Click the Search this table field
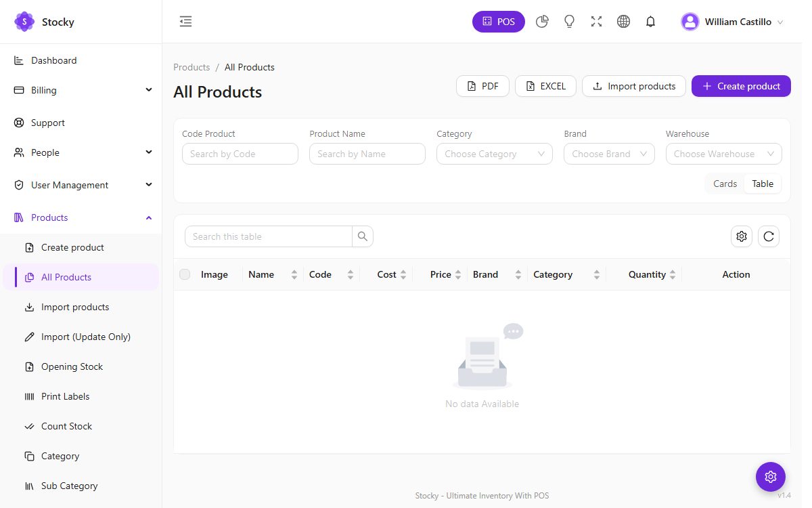The width and height of the screenshot is (812, 508). pyautogui.click(x=269, y=236)
